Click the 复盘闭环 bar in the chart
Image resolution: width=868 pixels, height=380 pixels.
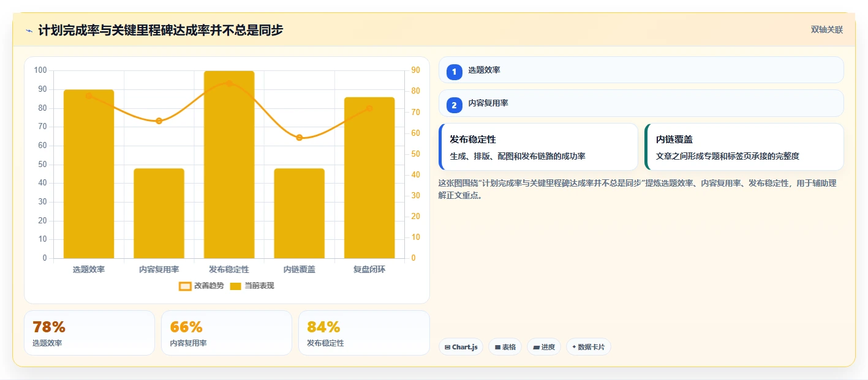tap(369, 177)
